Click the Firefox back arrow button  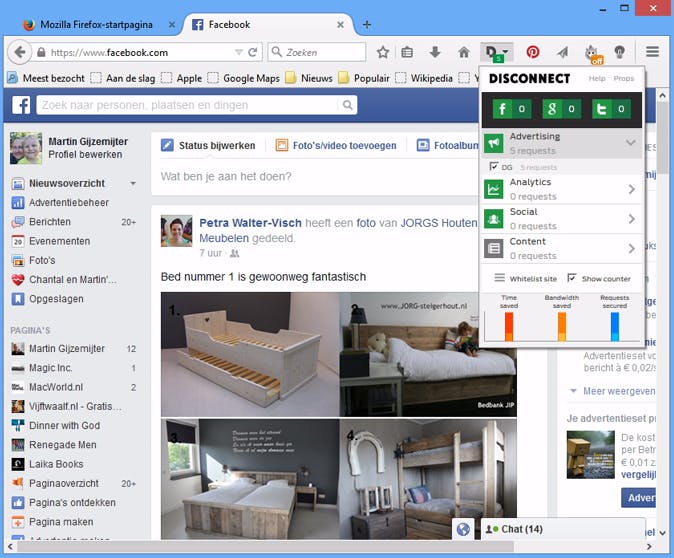click(19, 52)
